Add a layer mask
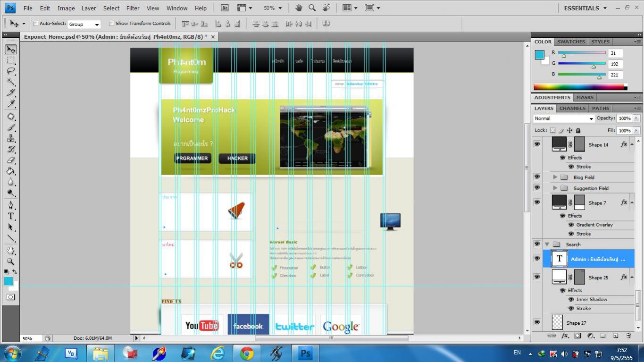The width and height of the screenshot is (644, 362). (x=577, y=336)
